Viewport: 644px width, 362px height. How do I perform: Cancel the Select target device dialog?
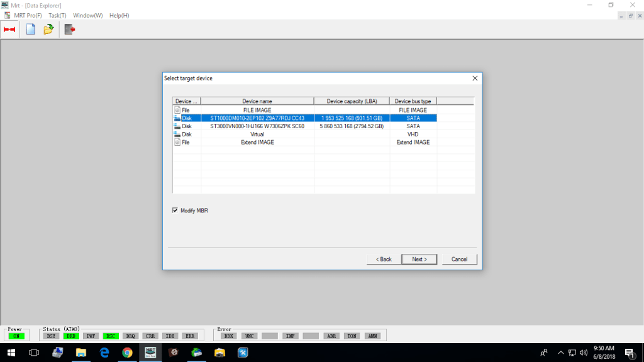pyautogui.click(x=459, y=259)
